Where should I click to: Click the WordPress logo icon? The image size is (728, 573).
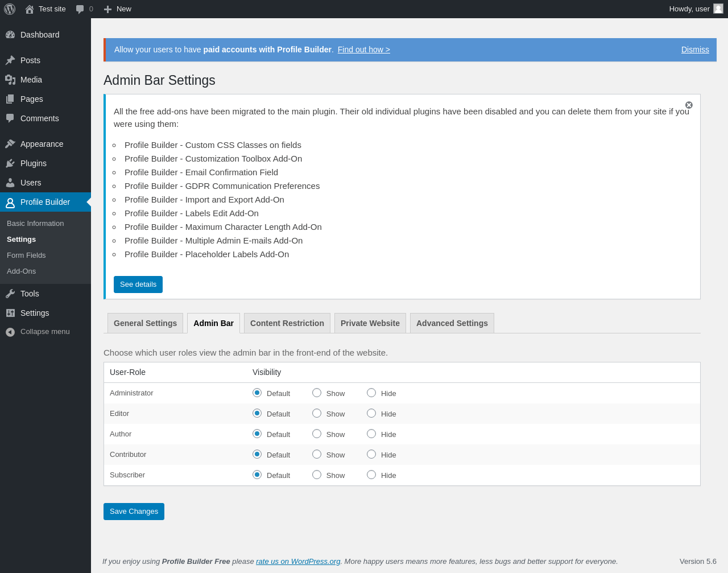click(10, 9)
